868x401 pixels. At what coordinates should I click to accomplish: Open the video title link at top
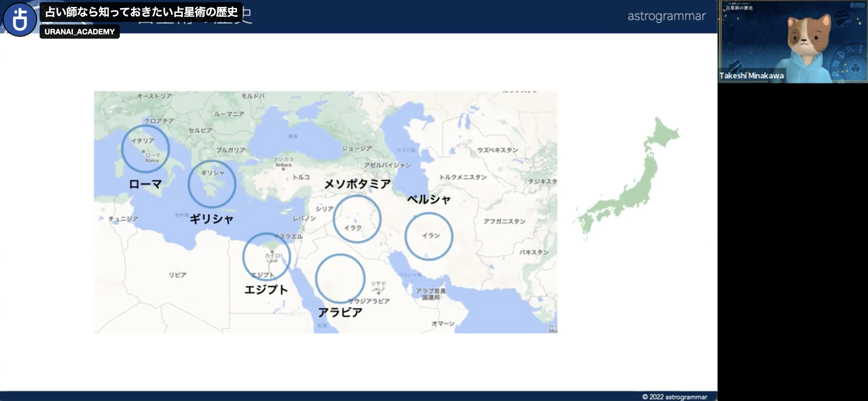click(141, 12)
